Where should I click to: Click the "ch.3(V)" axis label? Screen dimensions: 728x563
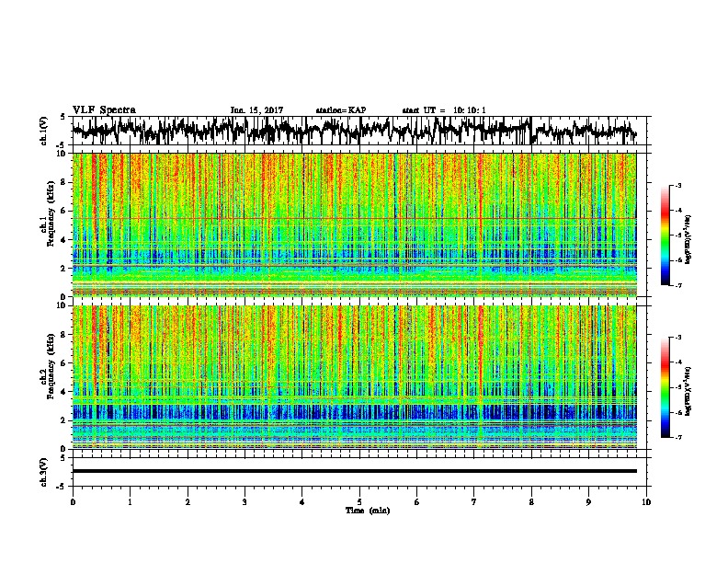44,472
